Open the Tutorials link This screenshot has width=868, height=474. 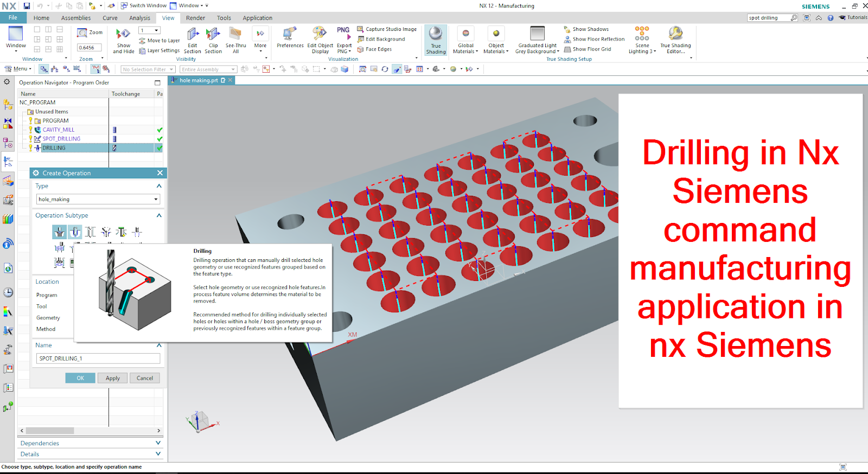click(x=853, y=17)
